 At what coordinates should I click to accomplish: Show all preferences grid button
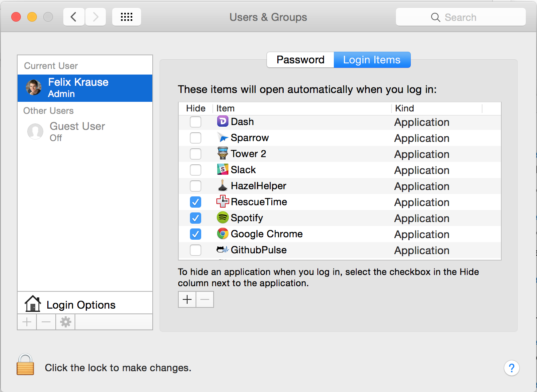pyautogui.click(x=127, y=17)
